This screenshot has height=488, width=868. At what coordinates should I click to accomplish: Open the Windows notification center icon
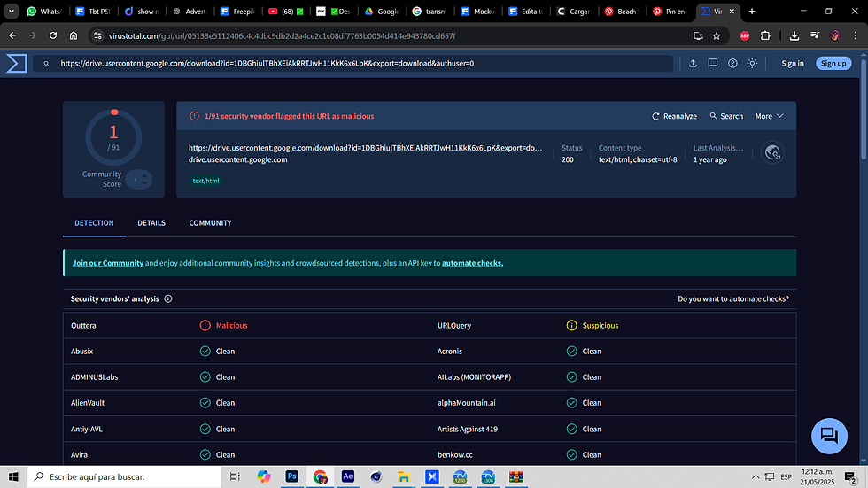click(x=851, y=476)
